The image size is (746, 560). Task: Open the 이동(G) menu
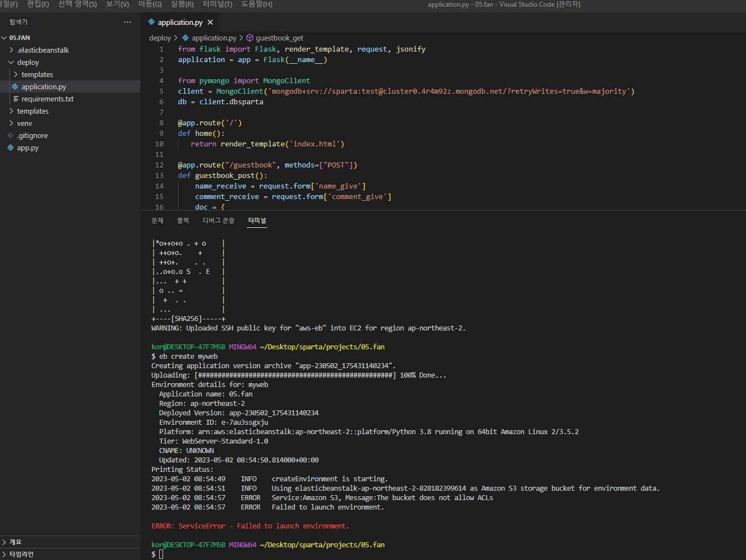point(150,4)
